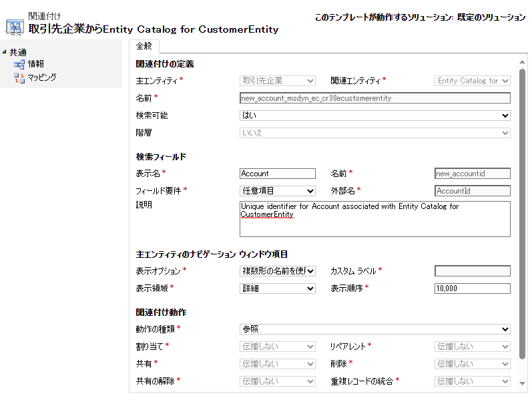The height and width of the screenshot is (402, 532).
Task: Open the 主エンティティ dropdown
Action: 278,81
